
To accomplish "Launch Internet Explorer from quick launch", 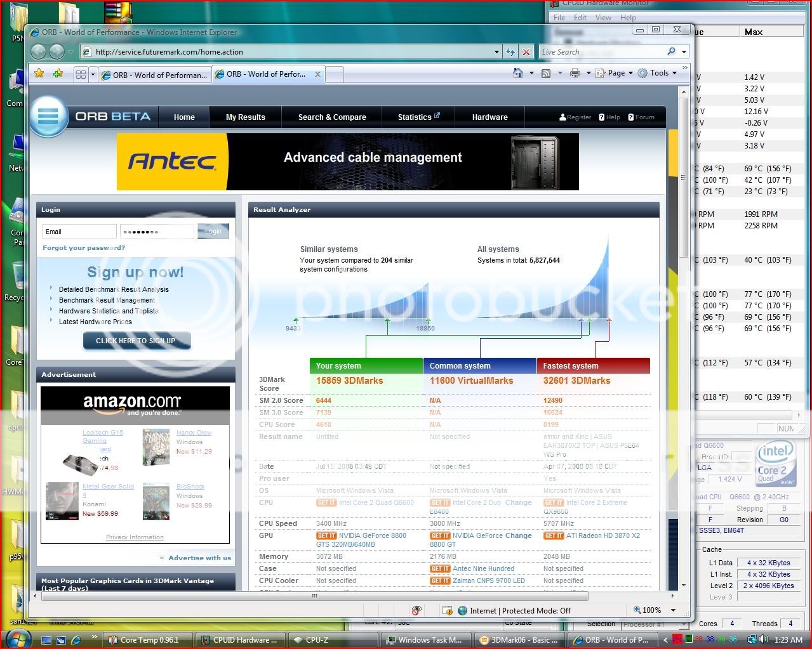I will [x=76, y=639].
